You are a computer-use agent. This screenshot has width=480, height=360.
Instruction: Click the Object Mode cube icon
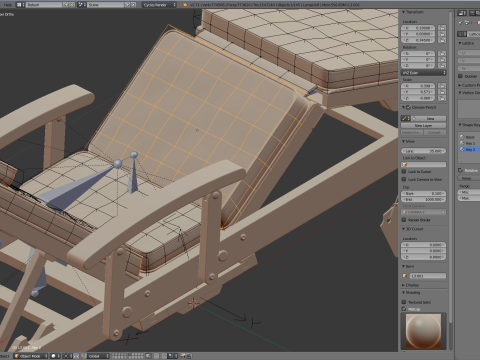[x=17, y=356]
